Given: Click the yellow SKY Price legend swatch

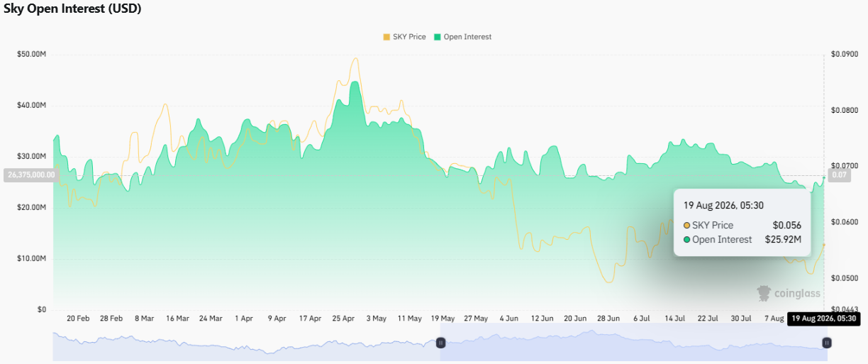Looking at the screenshot, I should (x=386, y=37).
